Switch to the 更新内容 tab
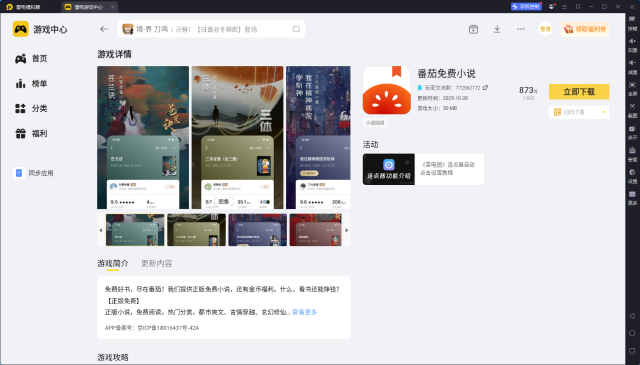Image resolution: width=640 pixels, height=365 pixels. (156, 264)
